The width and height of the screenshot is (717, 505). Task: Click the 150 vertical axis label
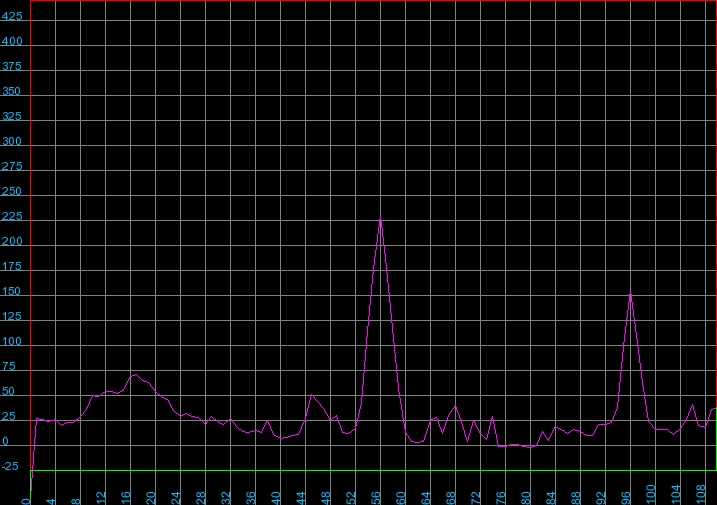[x=11, y=291]
